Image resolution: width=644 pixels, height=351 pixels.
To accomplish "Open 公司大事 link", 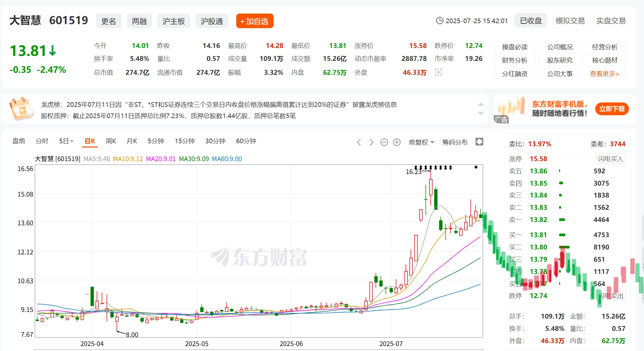I will tap(560, 74).
